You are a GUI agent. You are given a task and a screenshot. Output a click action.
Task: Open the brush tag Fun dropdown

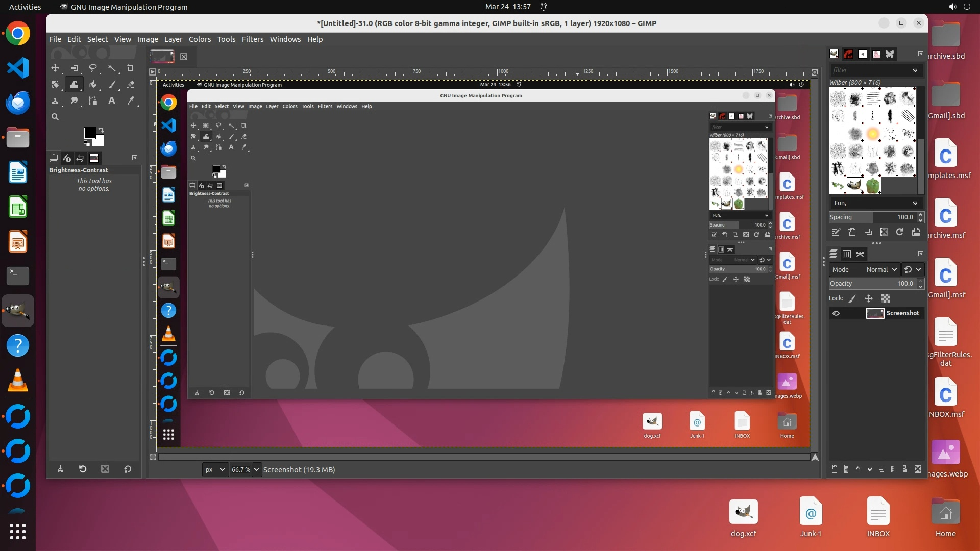click(875, 203)
